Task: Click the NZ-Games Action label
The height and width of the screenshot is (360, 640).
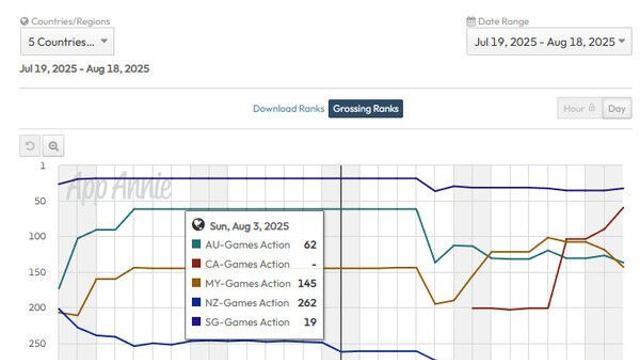Action: 247,303
